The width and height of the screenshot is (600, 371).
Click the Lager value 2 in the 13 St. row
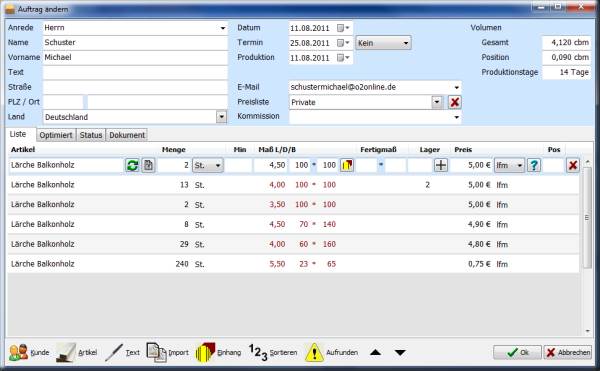point(427,185)
